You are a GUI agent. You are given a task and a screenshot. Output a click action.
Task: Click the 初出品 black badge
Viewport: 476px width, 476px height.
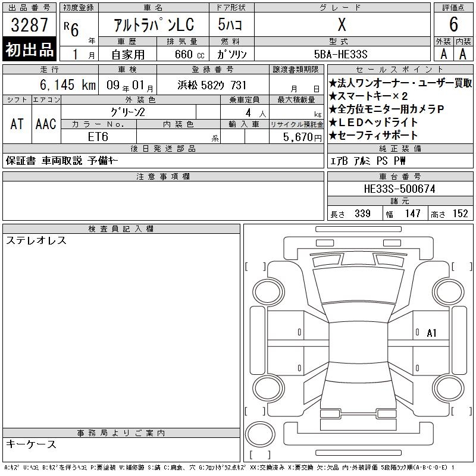(x=30, y=50)
